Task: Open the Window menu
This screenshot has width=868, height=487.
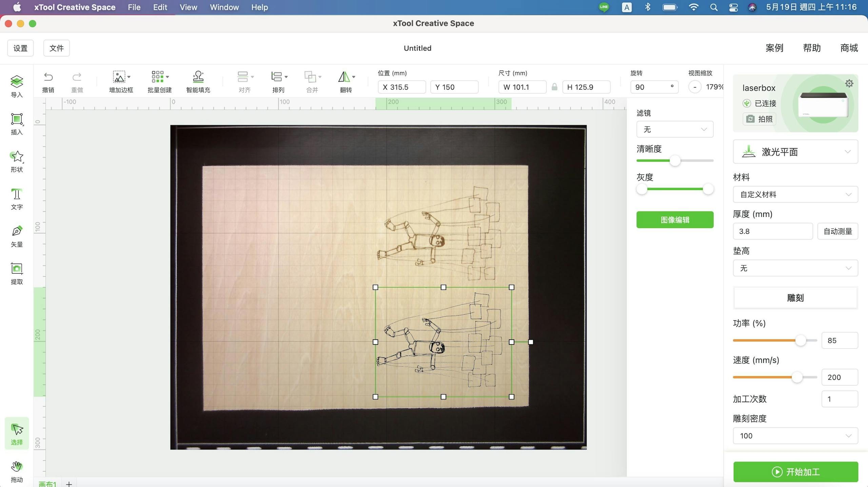Action: tap(224, 7)
